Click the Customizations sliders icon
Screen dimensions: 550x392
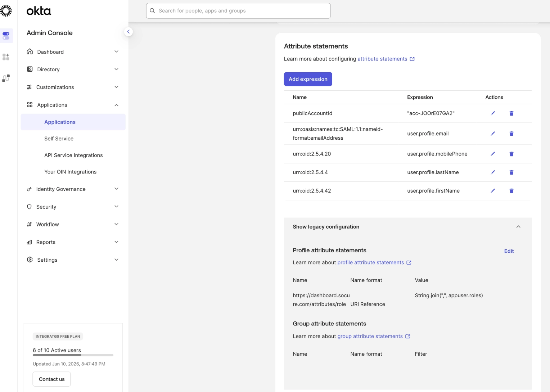(29, 87)
